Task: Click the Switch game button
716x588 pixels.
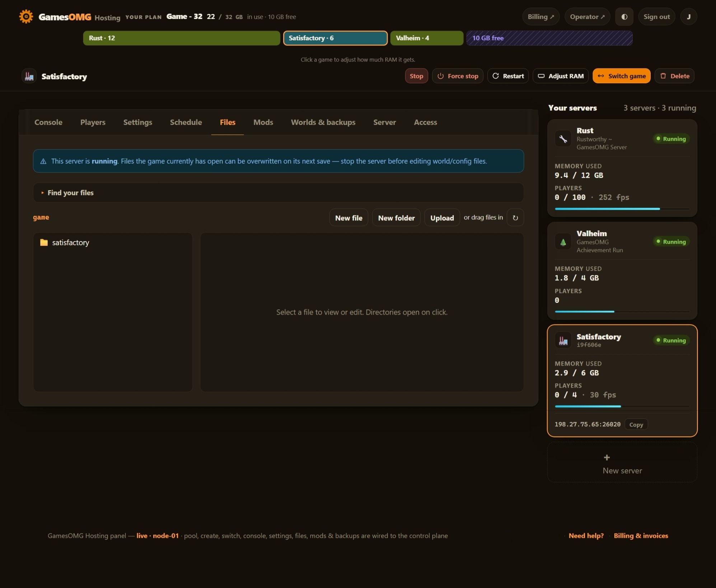Action: tap(621, 76)
